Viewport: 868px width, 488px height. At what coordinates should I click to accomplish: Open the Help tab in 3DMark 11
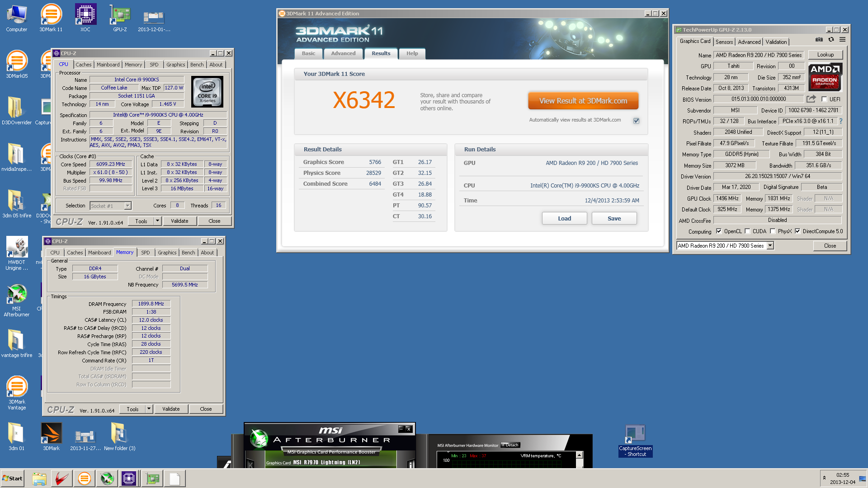[x=412, y=53]
